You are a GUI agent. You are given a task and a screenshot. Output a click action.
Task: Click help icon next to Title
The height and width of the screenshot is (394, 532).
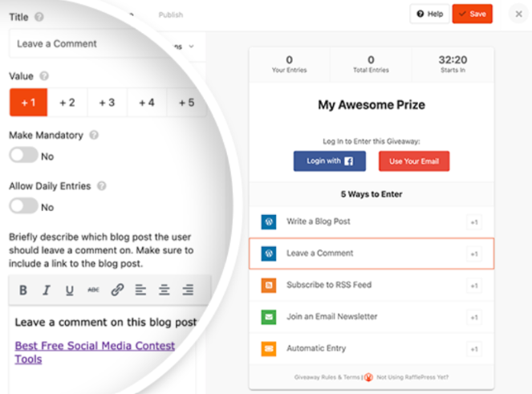coord(40,16)
